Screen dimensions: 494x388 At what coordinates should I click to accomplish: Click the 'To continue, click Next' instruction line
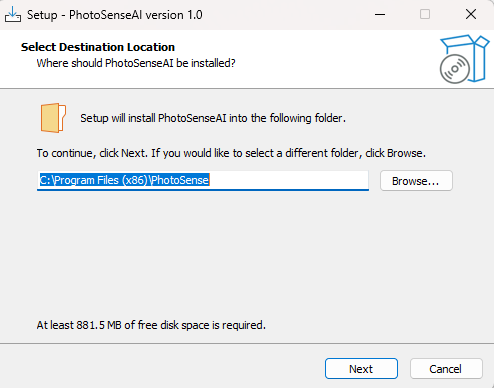231,153
